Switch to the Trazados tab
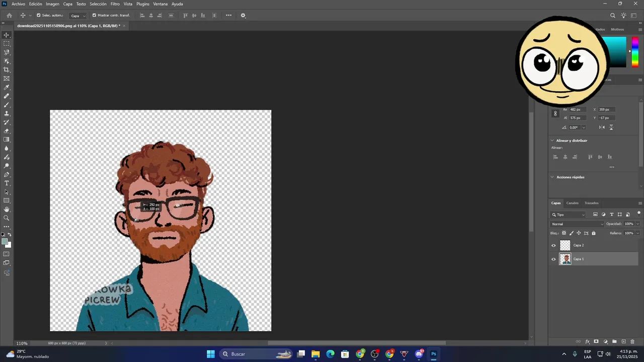644x362 pixels. (592, 203)
